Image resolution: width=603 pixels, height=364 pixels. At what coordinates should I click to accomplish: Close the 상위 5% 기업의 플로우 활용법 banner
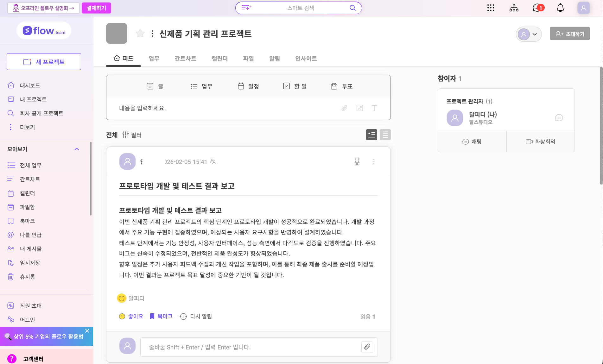point(87,331)
